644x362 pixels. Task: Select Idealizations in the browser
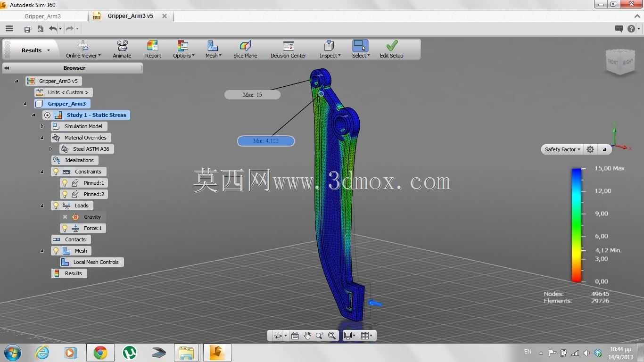point(74,160)
